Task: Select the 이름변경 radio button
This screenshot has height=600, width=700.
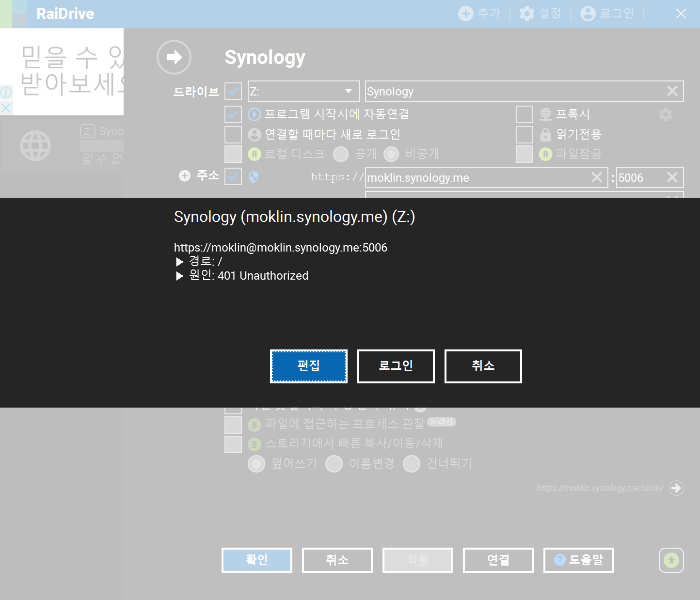Action: 334,464
